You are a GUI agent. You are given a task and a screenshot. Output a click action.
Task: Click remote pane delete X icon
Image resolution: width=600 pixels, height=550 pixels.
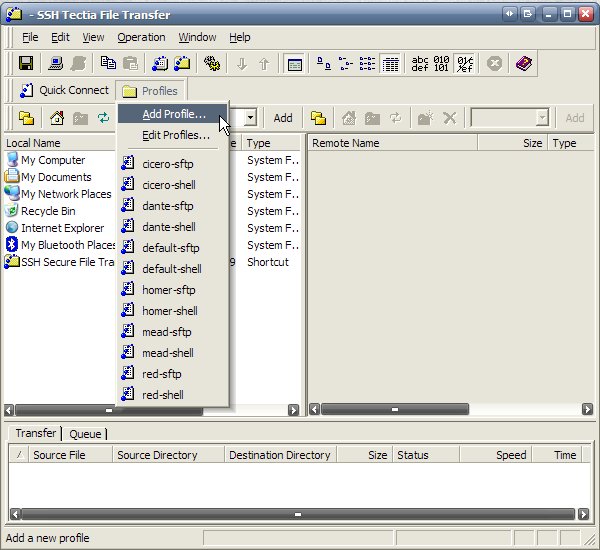(450, 118)
